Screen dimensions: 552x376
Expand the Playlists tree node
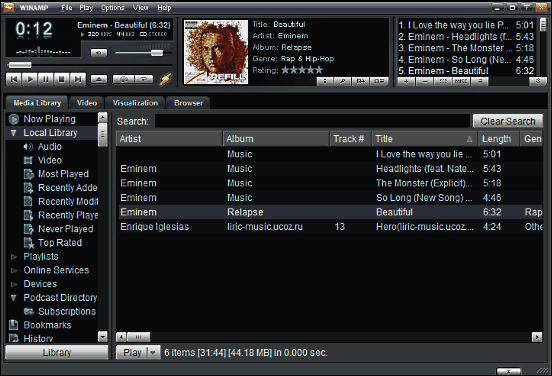pyautogui.click(x=14, y=257)
